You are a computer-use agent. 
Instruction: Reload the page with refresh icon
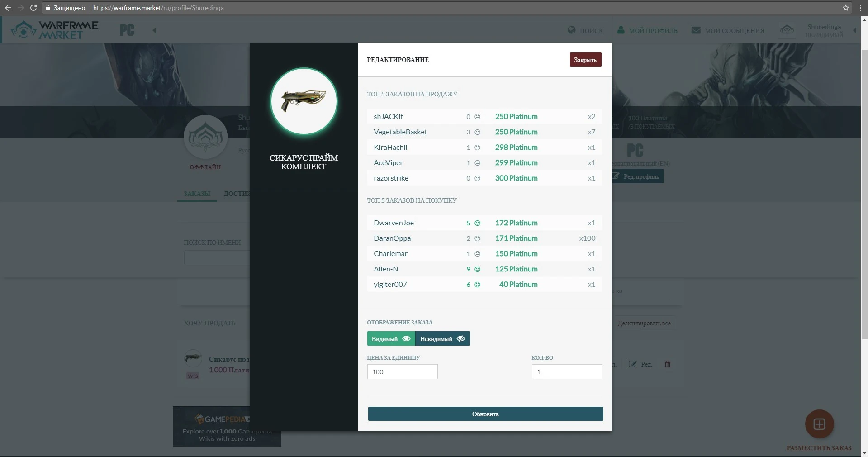pos(33,8)
